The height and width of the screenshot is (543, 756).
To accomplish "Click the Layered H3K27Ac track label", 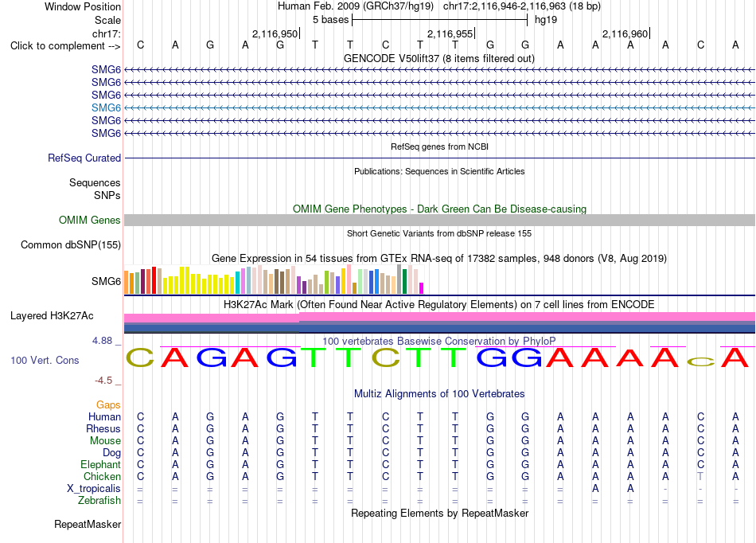I will 52,316.
